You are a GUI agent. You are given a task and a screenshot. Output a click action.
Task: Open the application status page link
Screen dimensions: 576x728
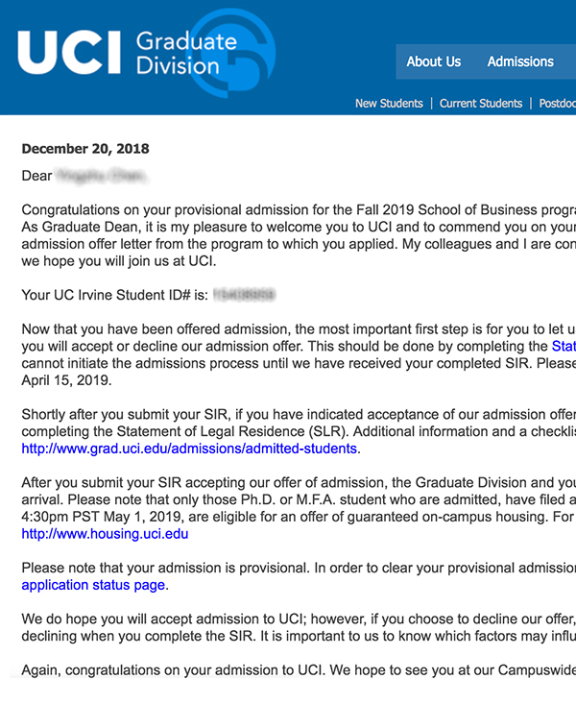93,584
